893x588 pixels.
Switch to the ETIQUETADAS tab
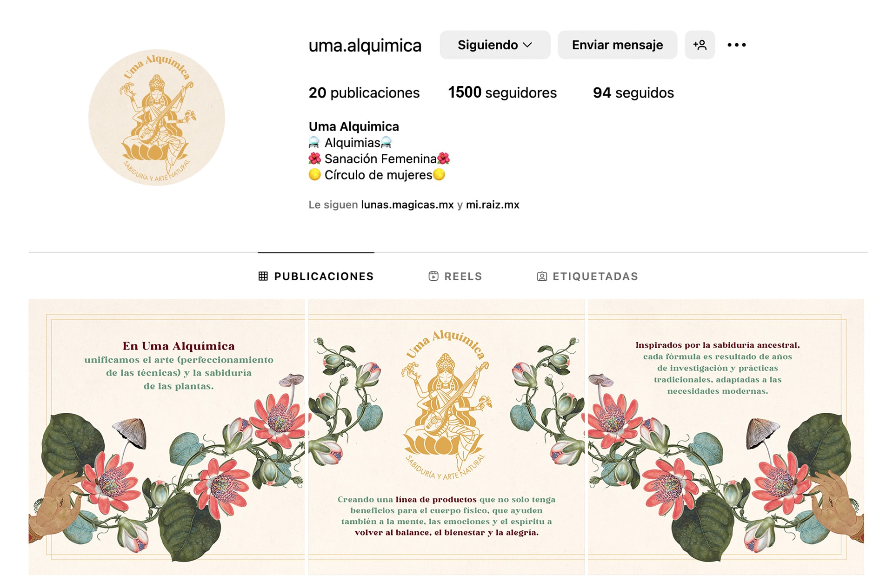point(587,276)
